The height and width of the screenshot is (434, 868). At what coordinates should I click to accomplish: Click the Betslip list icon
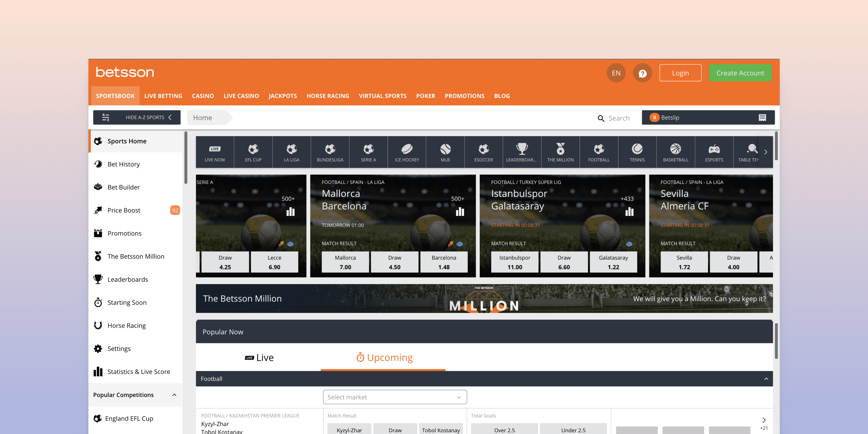762,118
